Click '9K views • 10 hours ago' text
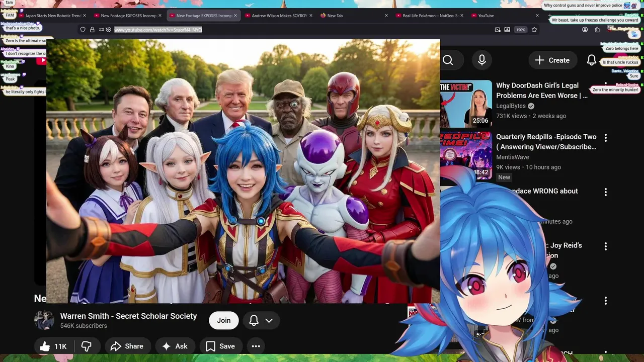This screenshot has height=362, width=644. [x=528, y=167]
